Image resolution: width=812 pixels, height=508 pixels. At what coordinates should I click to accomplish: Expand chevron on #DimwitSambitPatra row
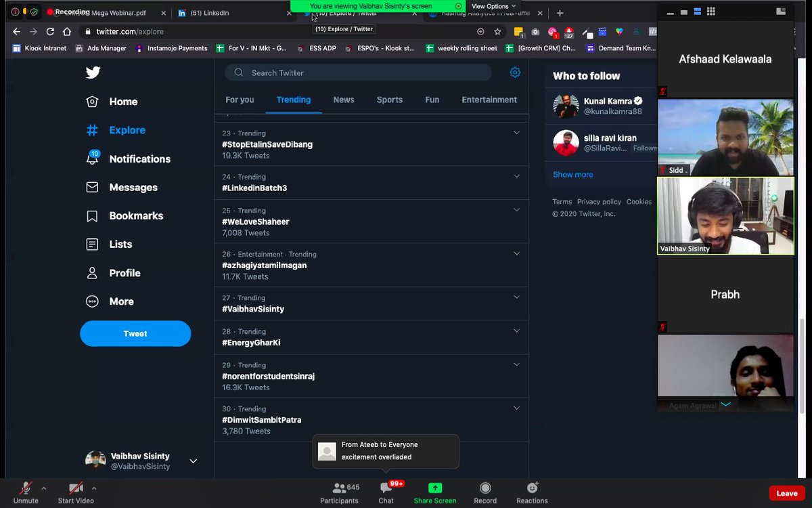point(516,408)
